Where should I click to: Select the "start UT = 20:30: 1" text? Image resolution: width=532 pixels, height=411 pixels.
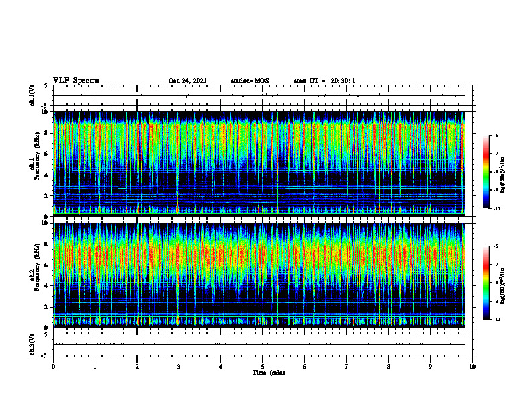tap(324, 81)
